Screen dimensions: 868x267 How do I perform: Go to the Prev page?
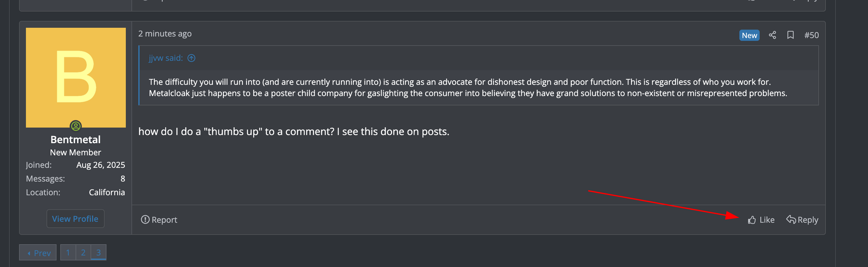[38, 253]
